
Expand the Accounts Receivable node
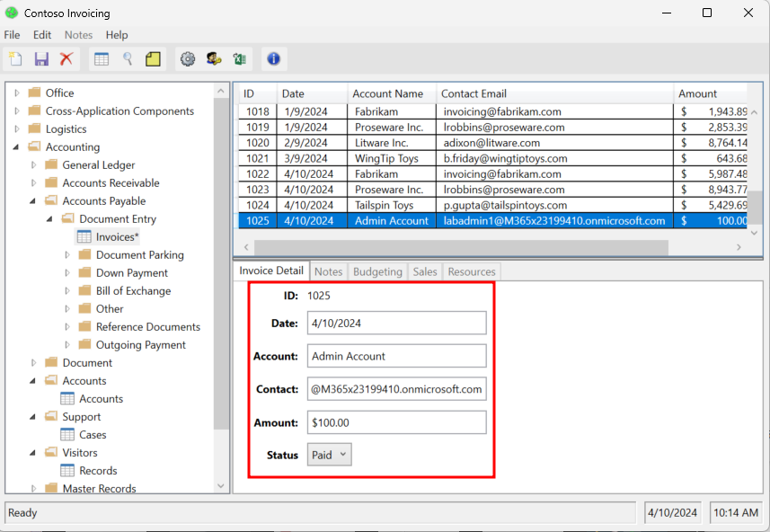pyautogui.click(x=33, y=182)
